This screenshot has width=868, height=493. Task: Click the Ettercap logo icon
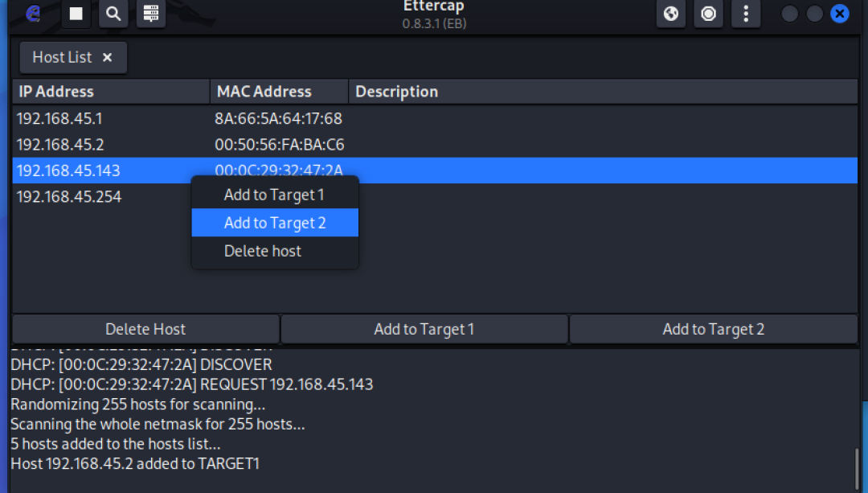point(33,13)
